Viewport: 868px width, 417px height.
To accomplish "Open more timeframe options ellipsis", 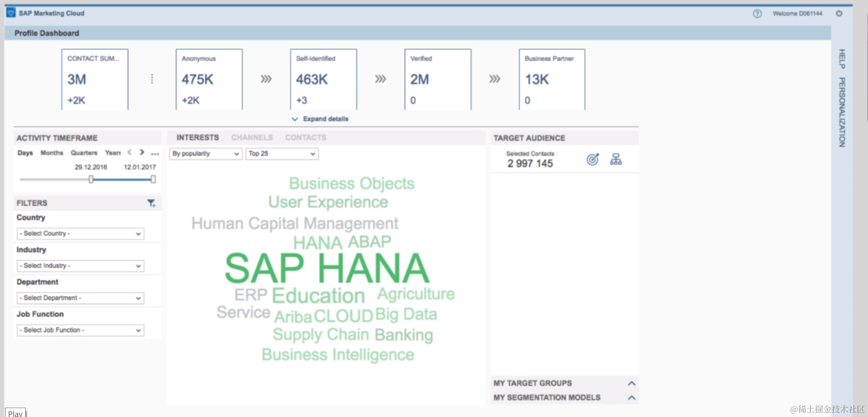I will tap(155, 154).
